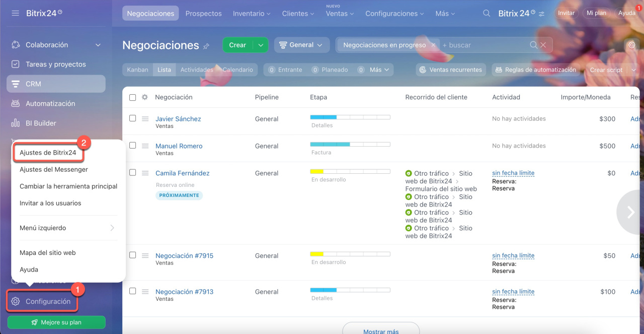Click the Invitar button

click(x=566, y=13)
